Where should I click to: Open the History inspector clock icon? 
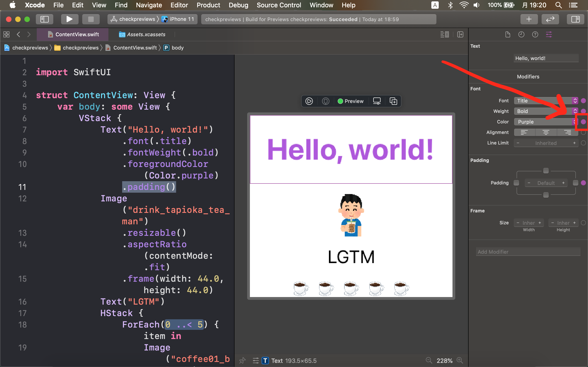pyautogui.click(x=521, y=34)
